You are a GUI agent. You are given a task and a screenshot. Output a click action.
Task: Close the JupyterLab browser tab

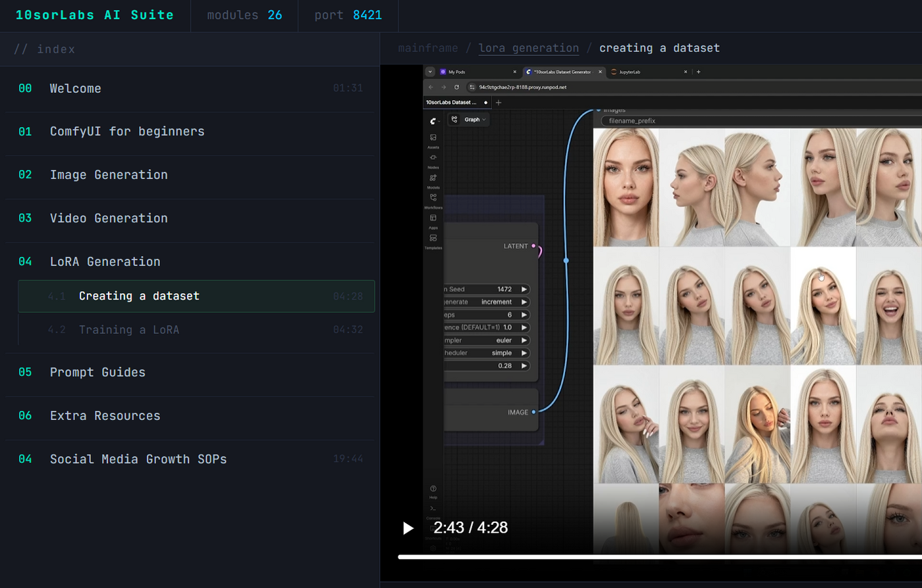point(686,72)
